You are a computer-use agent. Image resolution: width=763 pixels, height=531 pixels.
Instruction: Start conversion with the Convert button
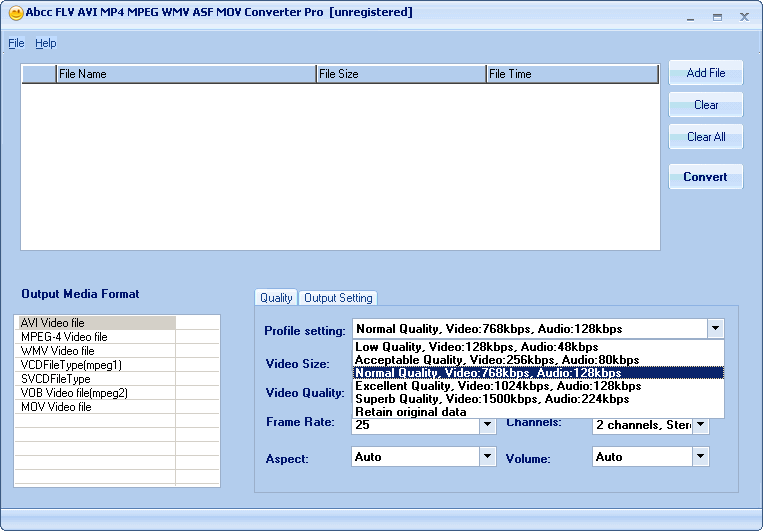(705, 177)
